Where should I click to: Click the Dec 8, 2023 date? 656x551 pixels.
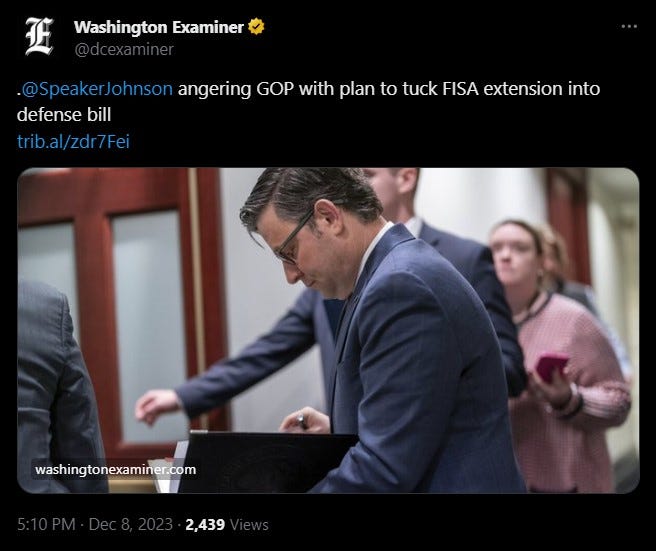point(131,524)
